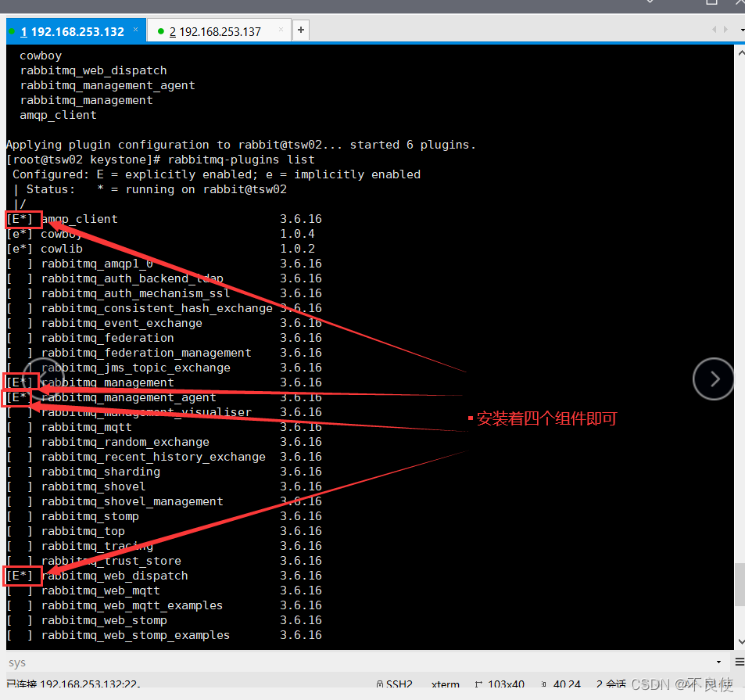The image size is (745, 700).
Task: Select the rabbitmq_web_mqtt_examples row
Action: click(164, 605)
